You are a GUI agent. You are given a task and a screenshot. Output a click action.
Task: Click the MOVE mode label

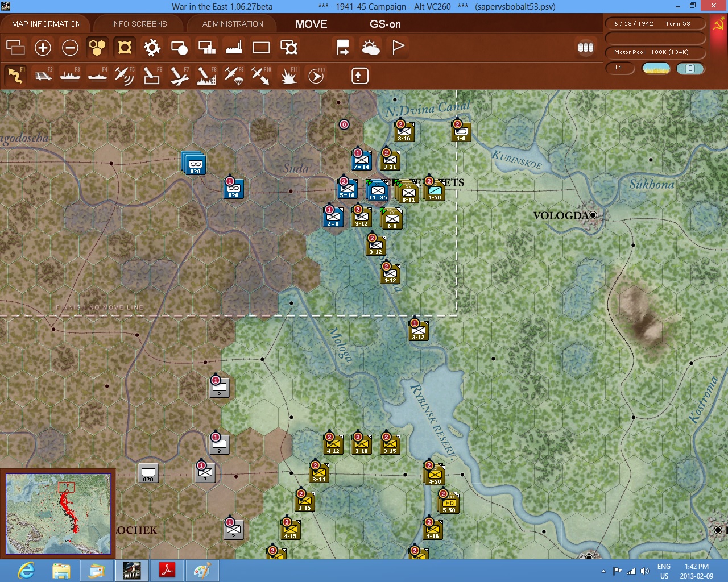(311, 24)
